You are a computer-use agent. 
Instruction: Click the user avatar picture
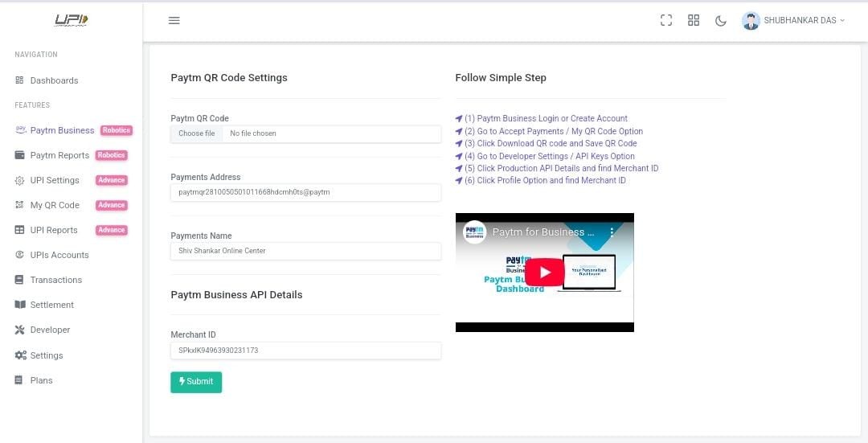point(751,20)
